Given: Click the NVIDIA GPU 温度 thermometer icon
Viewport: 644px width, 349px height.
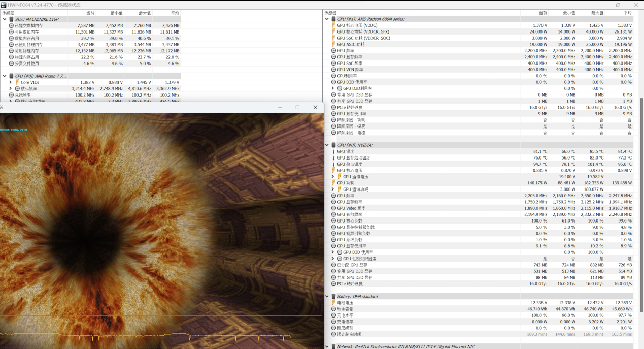Looking at the screenshot, I should point(333,151).
